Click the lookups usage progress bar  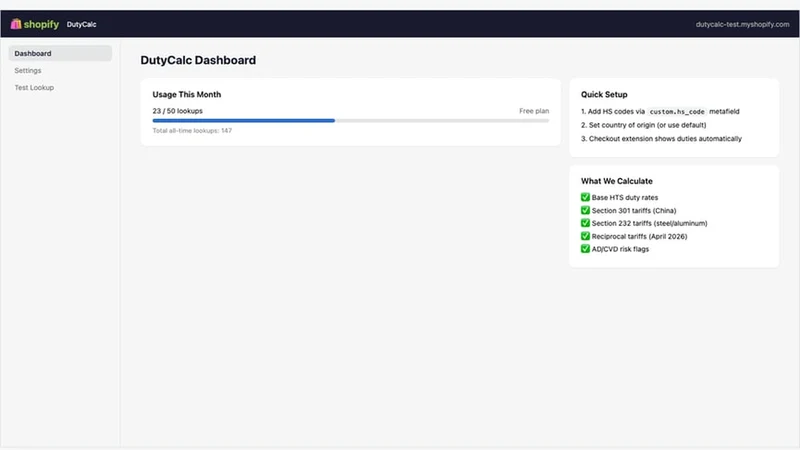(351, 121)
